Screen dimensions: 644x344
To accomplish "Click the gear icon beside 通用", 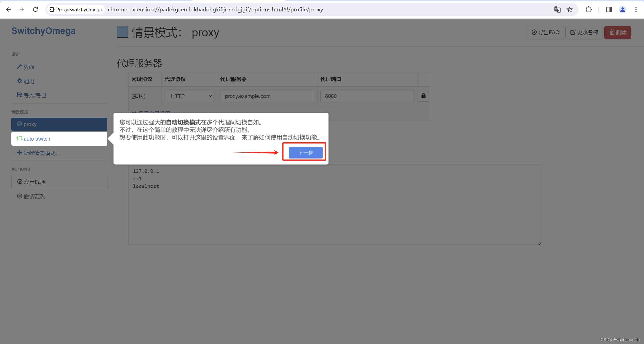I will point(19,81).
